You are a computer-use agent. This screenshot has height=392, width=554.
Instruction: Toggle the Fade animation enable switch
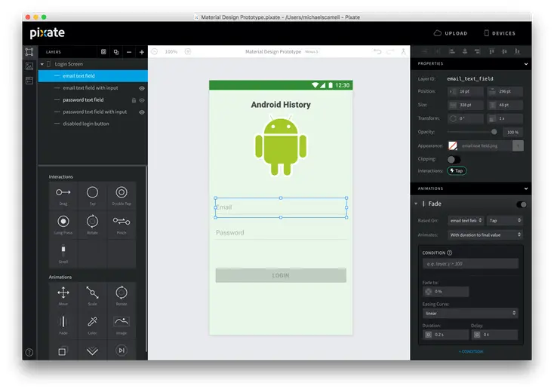[x=522, y=204]
